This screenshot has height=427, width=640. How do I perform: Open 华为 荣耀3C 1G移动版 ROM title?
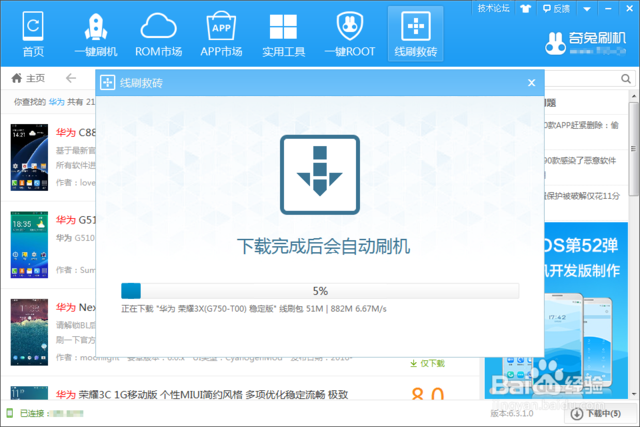202,394
